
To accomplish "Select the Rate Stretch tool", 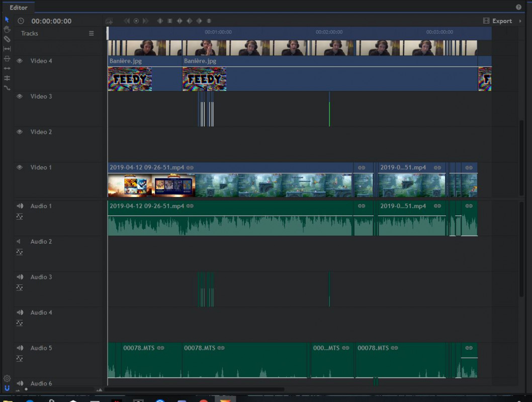I will [x=7, y=88].
